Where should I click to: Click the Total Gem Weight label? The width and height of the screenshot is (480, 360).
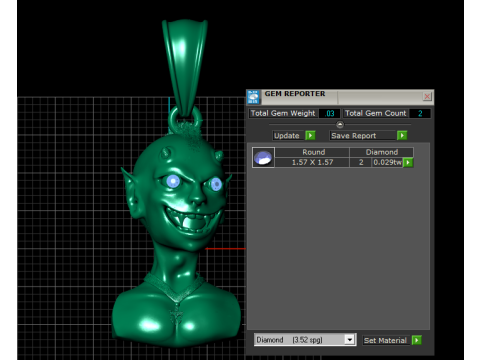pyautogui.click(x=283, y=113)
